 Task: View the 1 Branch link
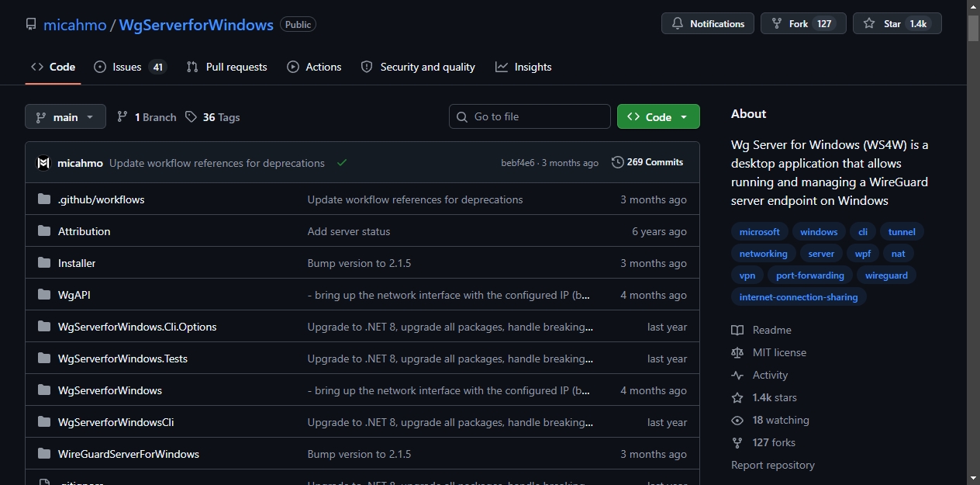click(147, 117)
